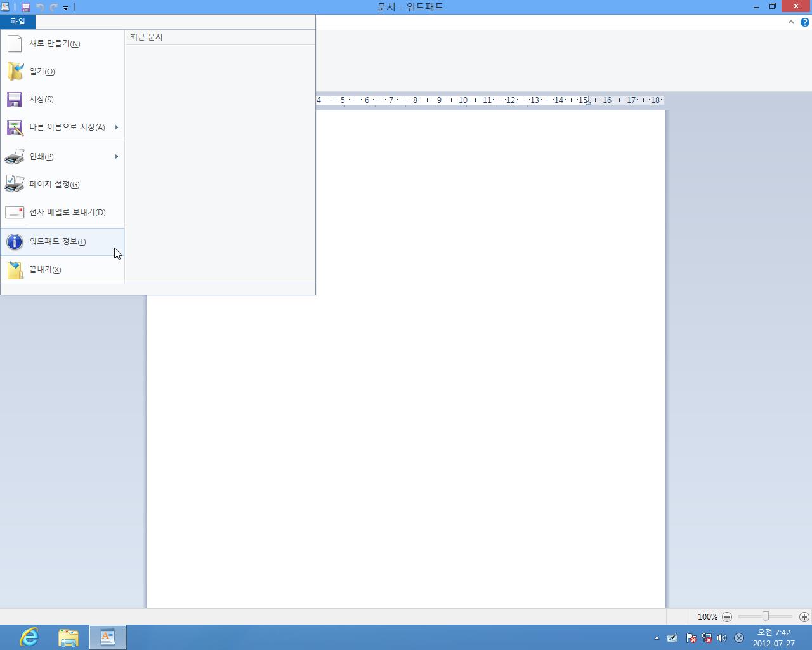Click the Exit icon (끝내기)

pos(15,270)
